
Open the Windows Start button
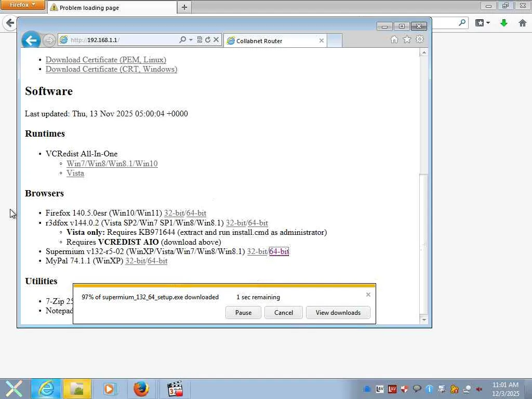click(x=13, y=389)
